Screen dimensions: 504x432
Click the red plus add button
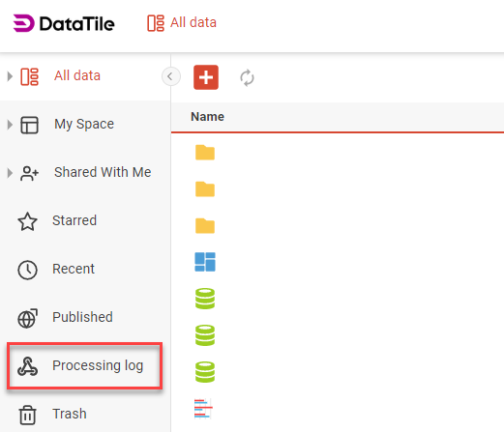coord(206,77)
